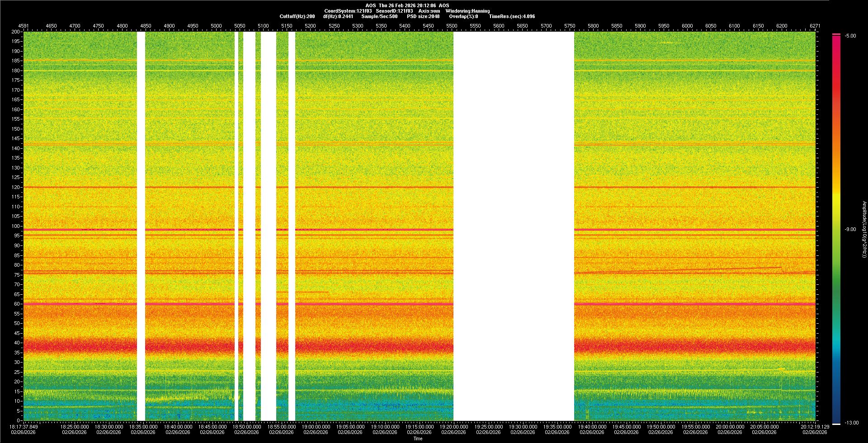Viewport: 868px width, 443px height.
Task: Click the 100 Hz frequency axis label
Action: [x=16, y=226]
